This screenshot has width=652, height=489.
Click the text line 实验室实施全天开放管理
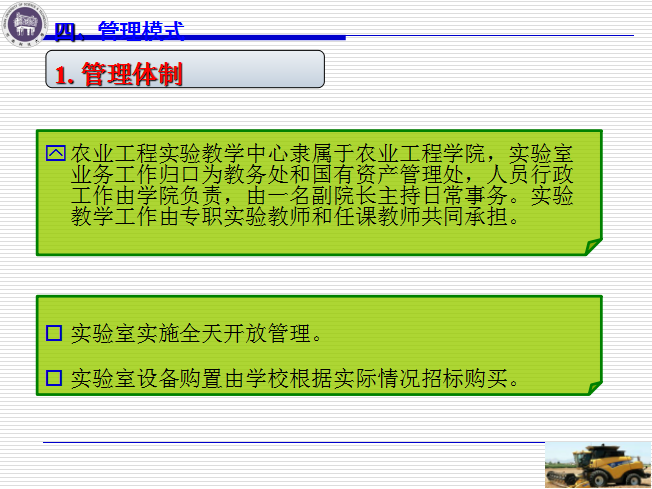coord(196,333)
